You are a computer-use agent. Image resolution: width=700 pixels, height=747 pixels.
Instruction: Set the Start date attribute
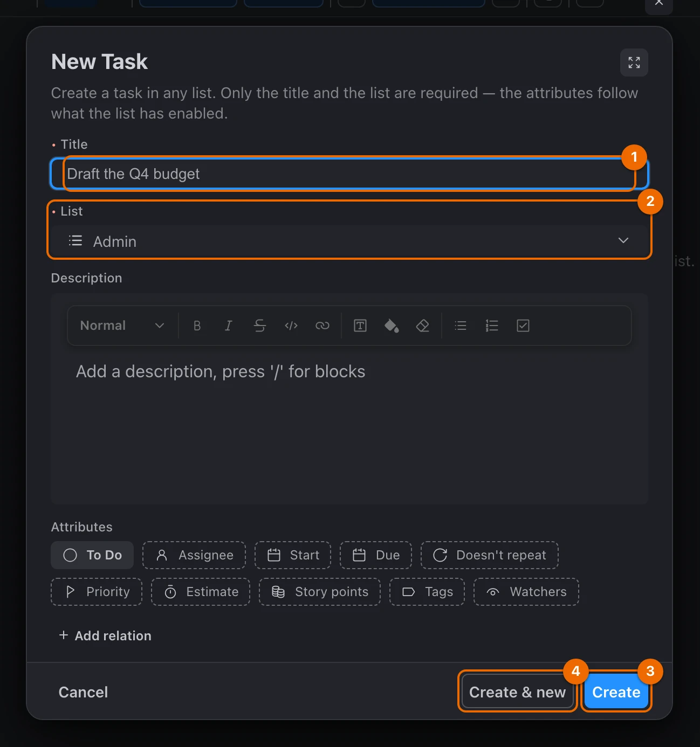point(293,555)
